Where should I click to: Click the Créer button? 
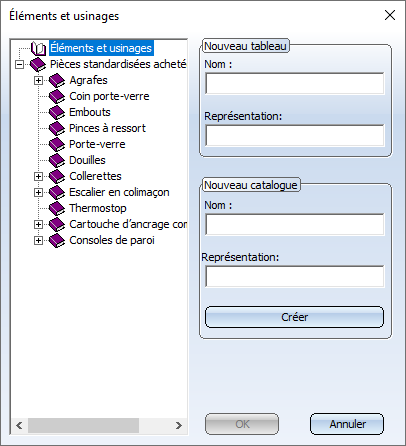(x=294, y=317)
